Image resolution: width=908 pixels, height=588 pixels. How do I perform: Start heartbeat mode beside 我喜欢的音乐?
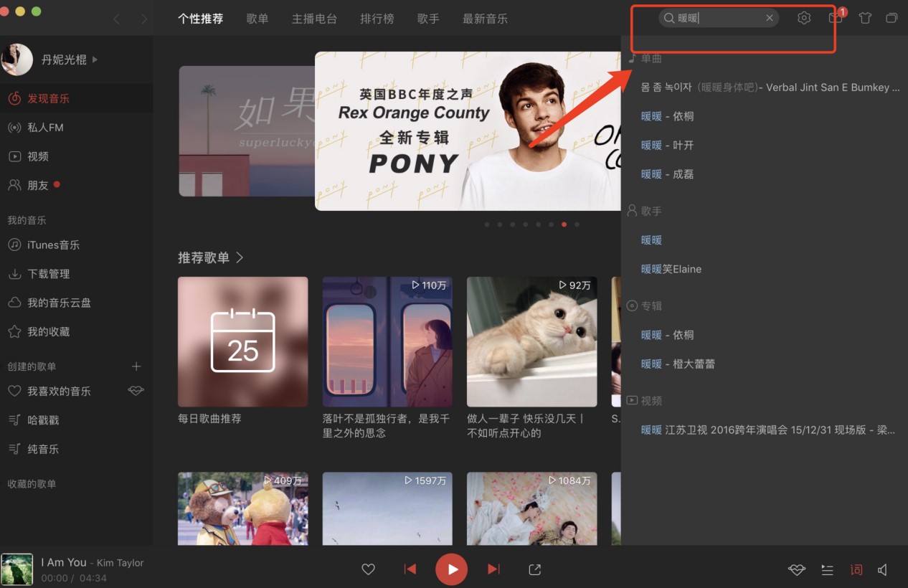tap(136, 391)
